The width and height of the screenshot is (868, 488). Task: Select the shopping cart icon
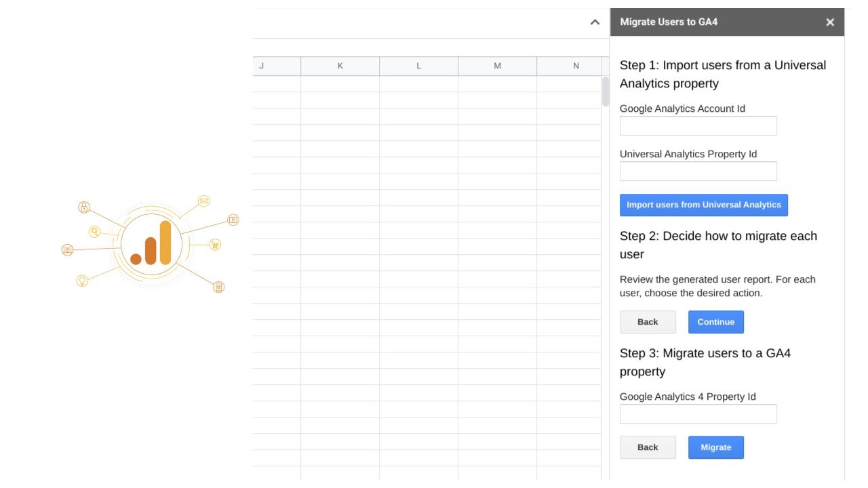215,246
